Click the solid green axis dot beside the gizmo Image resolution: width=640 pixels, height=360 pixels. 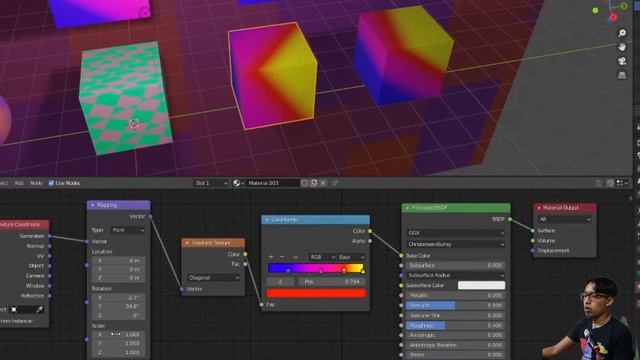[596, 10]
